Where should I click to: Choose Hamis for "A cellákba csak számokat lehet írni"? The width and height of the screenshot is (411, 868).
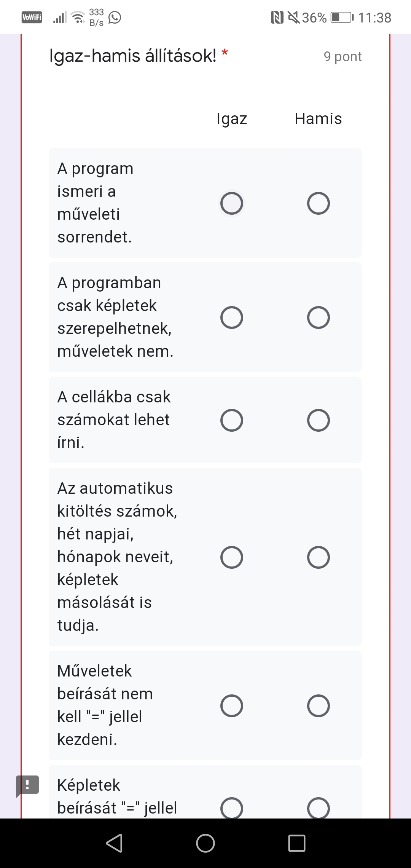coord(319,420)
